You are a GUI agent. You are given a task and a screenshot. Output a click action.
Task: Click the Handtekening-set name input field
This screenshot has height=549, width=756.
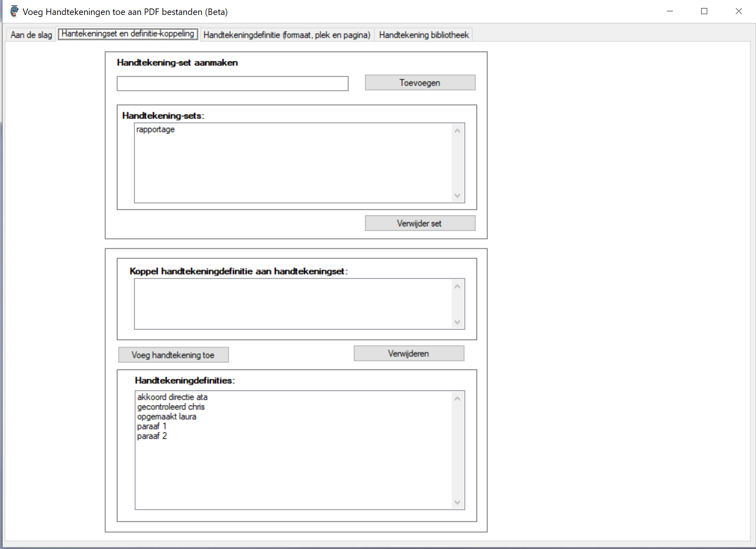pos(232,83)
